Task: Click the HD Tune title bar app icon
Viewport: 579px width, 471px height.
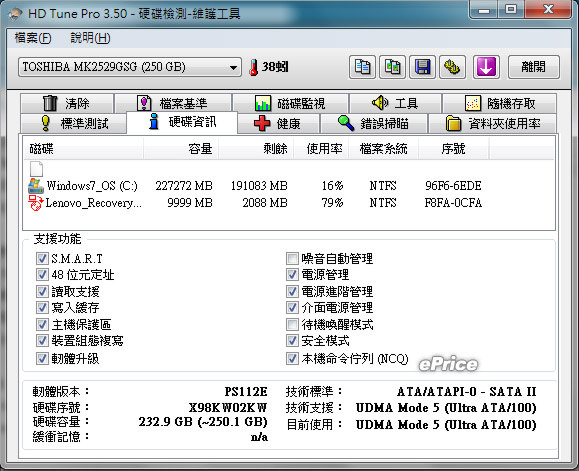Action: click(x=15, y=14)
